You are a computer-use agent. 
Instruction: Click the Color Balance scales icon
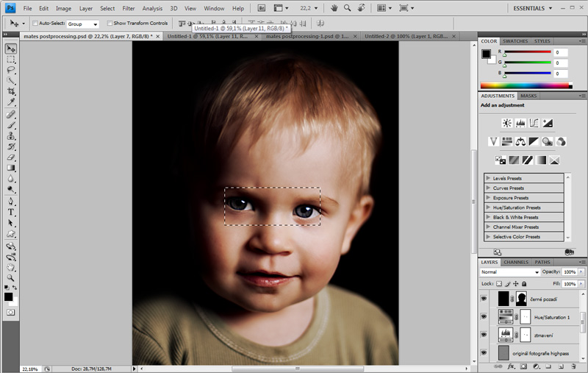[520, 141]
